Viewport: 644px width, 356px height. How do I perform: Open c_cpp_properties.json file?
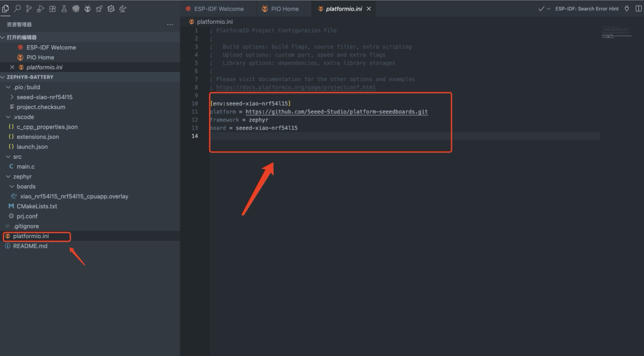click(90, 127)
